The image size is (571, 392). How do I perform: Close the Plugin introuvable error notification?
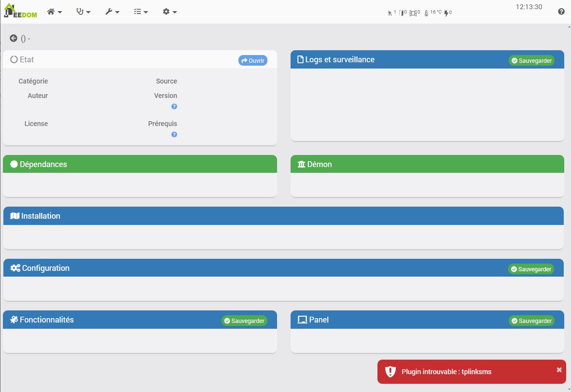(559, 370)
